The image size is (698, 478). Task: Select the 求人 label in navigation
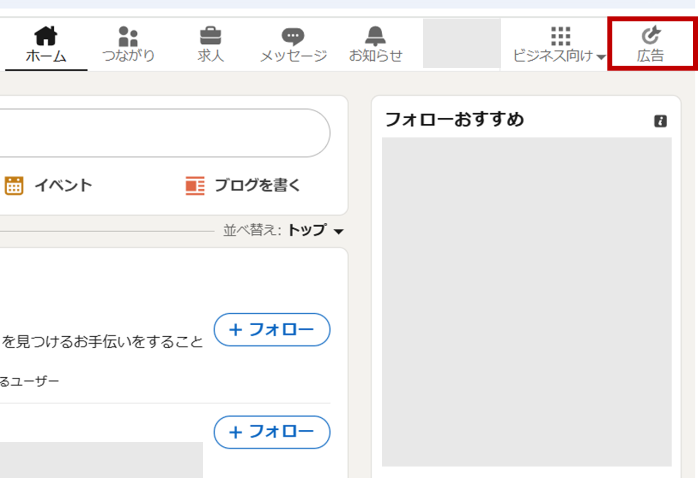[211, 56]
